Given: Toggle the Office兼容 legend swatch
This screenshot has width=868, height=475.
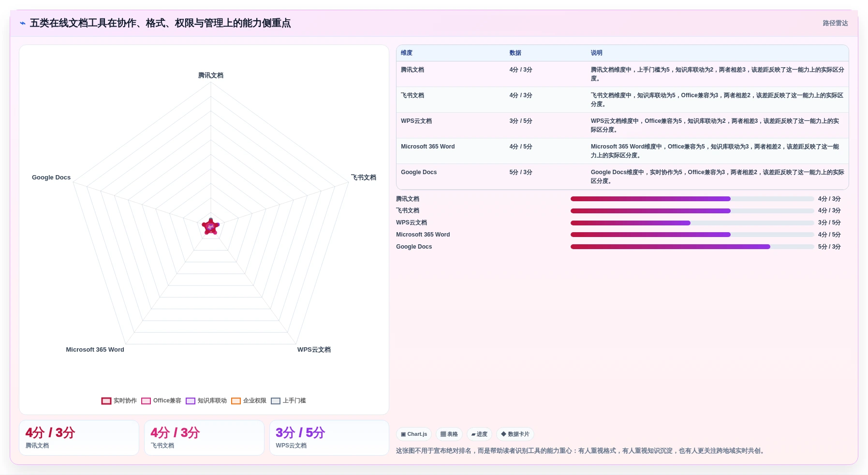Looking at the screenshot, I should coord(146,401).
